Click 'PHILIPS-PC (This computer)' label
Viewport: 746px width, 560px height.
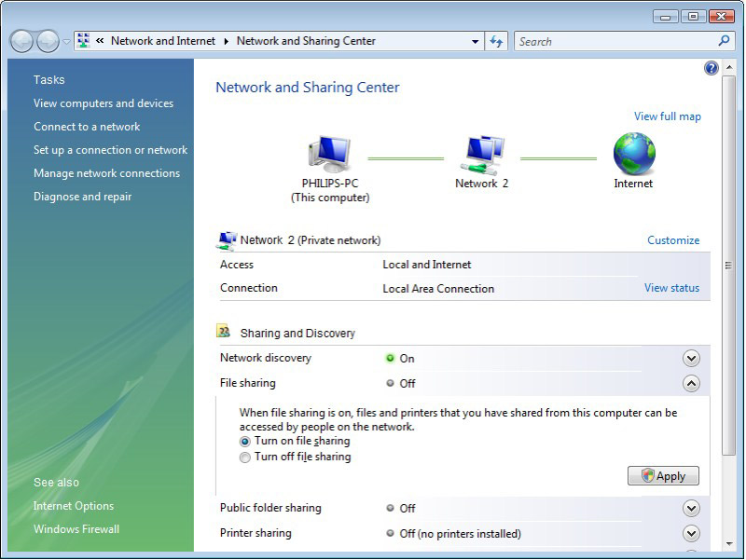330,190
